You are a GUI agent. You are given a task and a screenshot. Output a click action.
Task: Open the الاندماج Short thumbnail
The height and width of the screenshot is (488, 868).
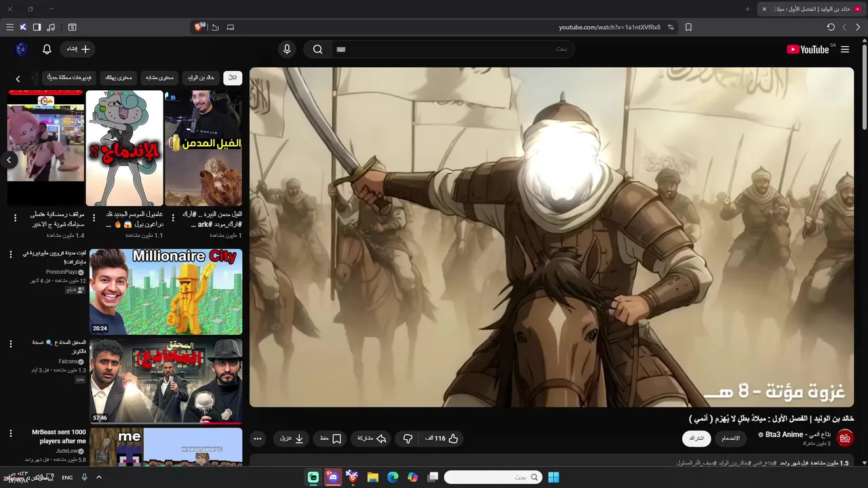click(x=125, y=148)
